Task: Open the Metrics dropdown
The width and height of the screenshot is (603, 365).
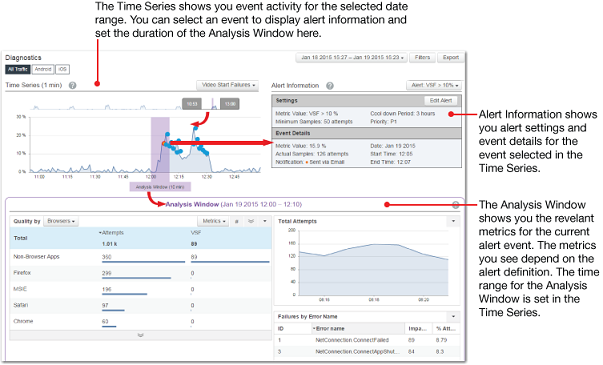Action: 213,221
